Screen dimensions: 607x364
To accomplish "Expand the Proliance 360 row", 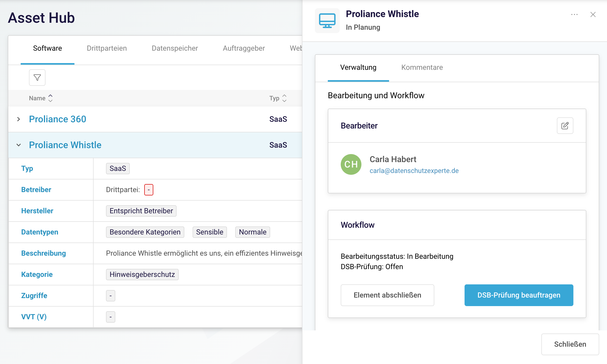I will 19,119.
